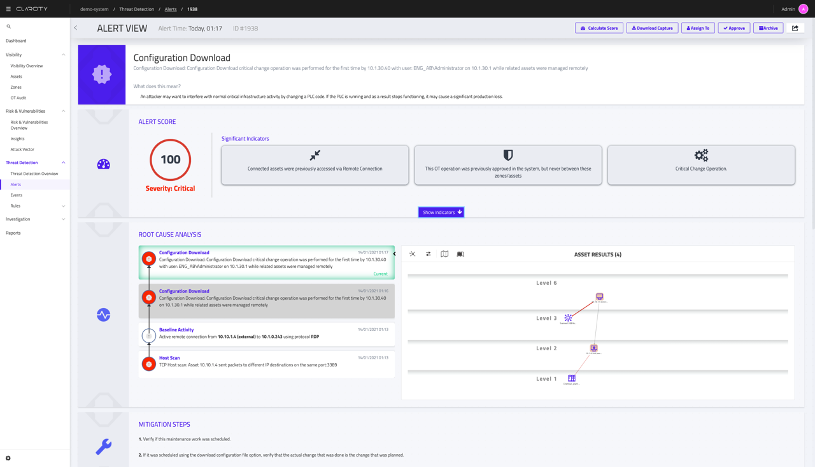The width and height of the screenshot is (816, 468).
Task: Click the demo-system breadcrumb
Action: pyautogui.click(x=94, y=9)
